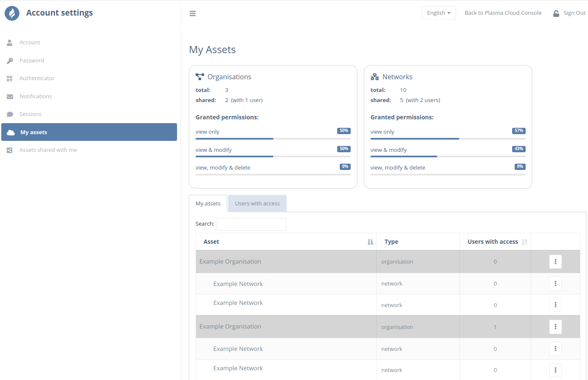Sort table by Asset column icon

coord(370,242)
